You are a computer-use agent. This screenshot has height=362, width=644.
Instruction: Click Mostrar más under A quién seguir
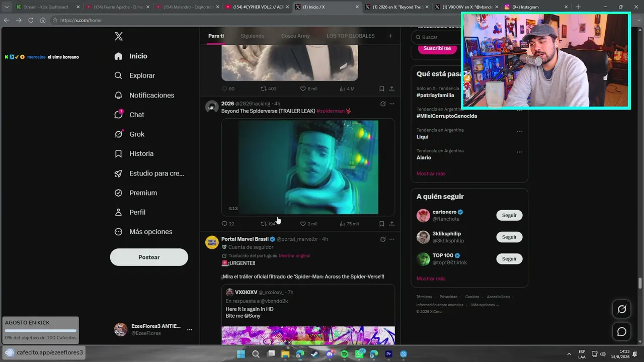click(x=431, y=279)
